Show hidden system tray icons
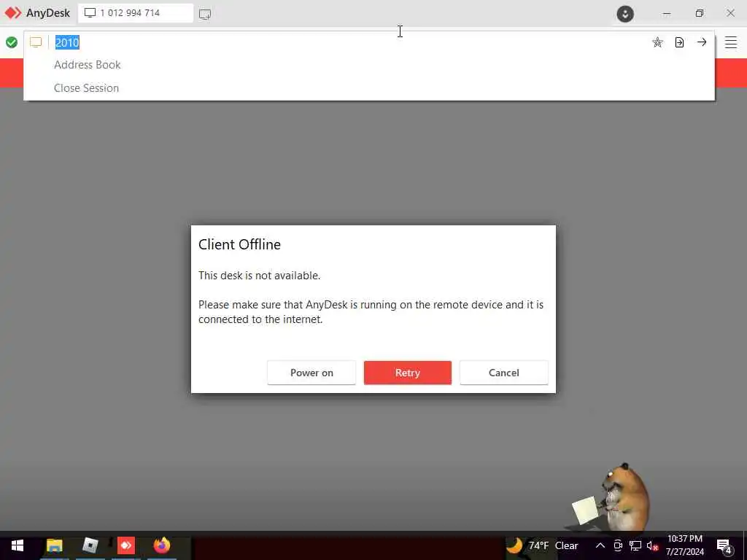The height and width of the screenshot is (560, 747). point(600,545)
